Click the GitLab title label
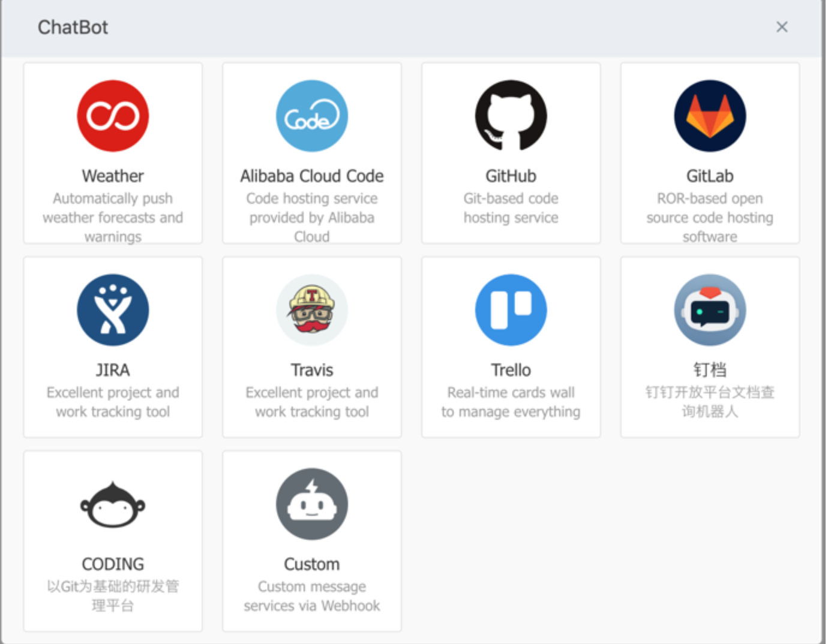 [710, 176]
